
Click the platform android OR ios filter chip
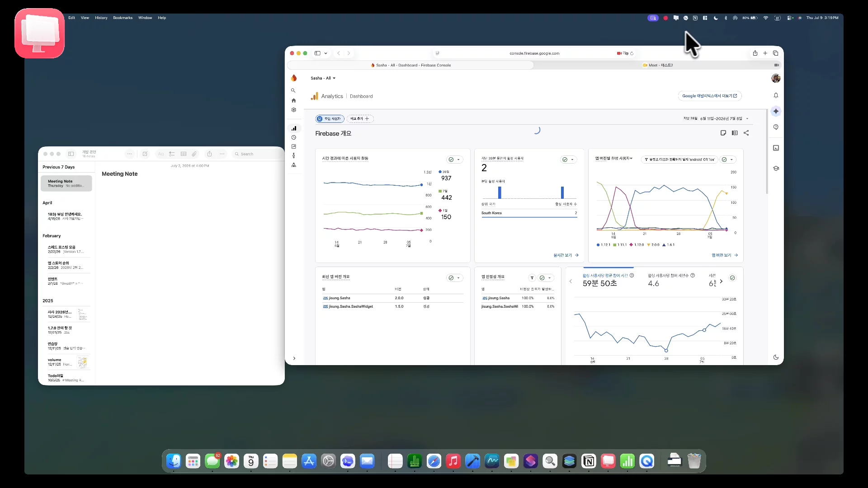tap(679, 160)
